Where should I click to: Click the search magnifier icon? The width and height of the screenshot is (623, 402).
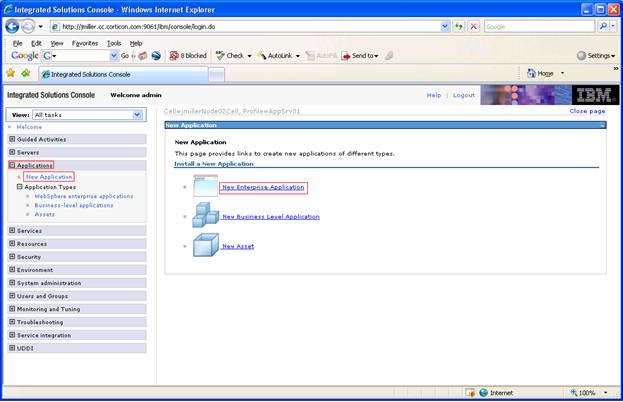(603, 26)
